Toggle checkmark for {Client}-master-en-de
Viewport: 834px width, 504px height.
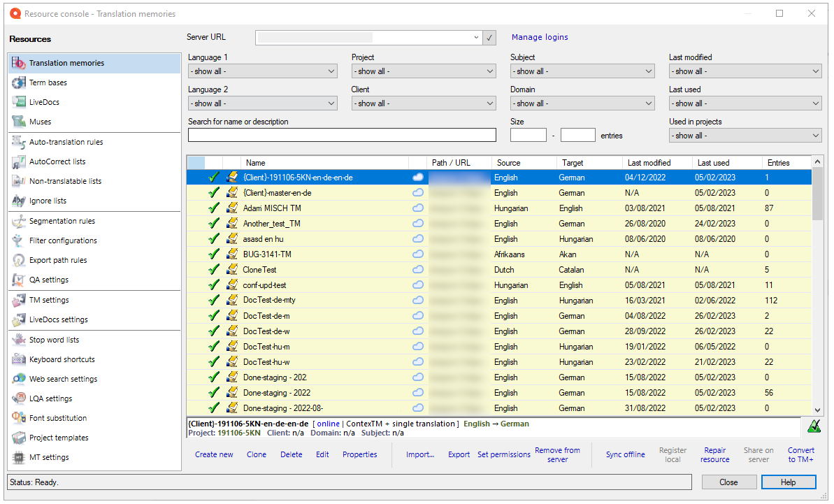[214, 193]
